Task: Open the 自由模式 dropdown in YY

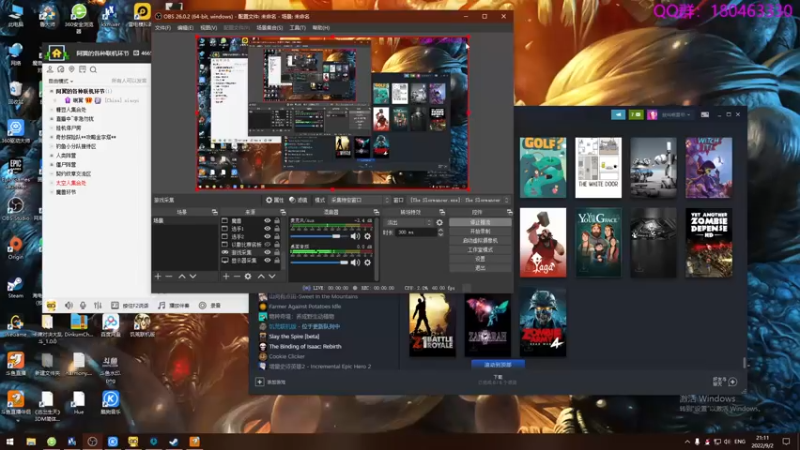Action: 61,81
